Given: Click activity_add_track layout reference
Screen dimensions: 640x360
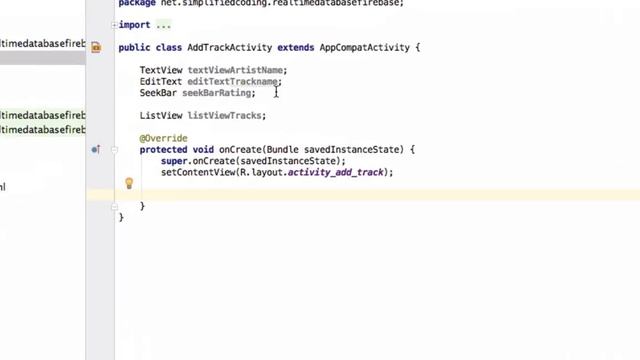Looking at the screenshot, I should (x=336, y=172).
